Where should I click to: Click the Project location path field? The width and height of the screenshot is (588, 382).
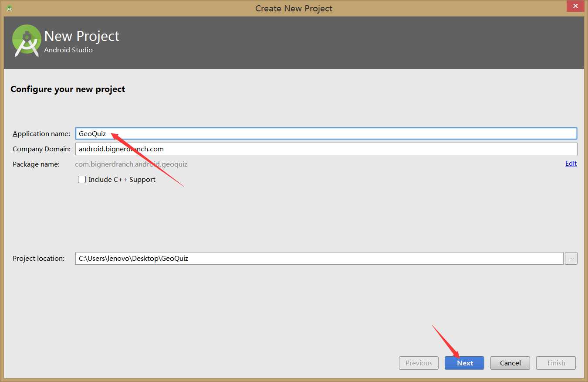(x=319, y=258)
